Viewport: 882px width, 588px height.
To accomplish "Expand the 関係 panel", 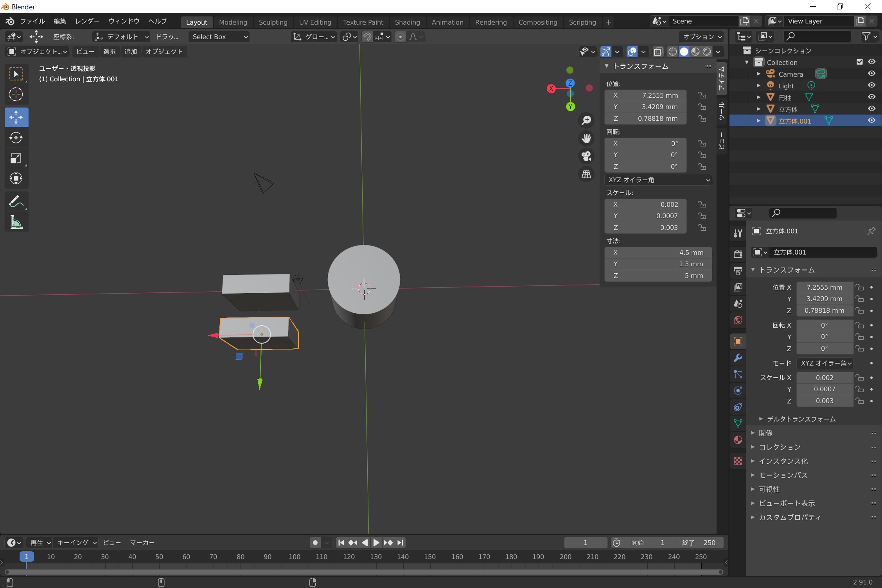I will [x=765, y=433].
